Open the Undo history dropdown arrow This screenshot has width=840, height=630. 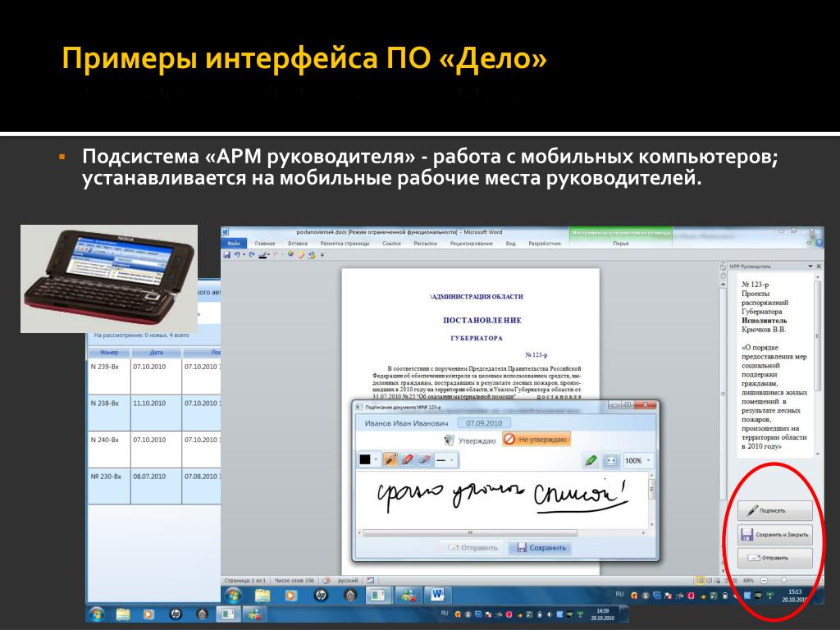(x=244, y=255)
